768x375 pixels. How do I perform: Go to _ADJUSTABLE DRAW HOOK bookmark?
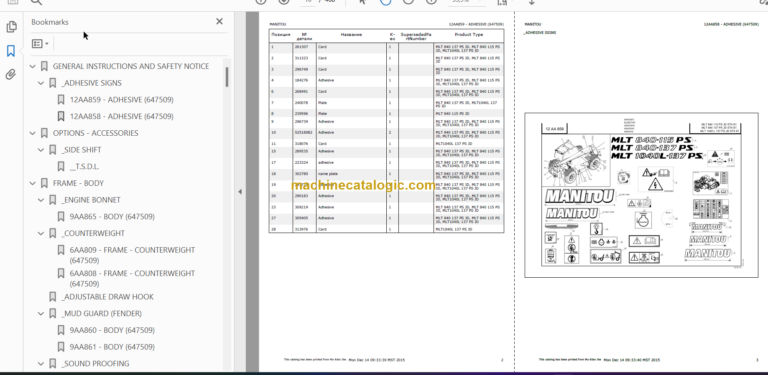pyautogui.click(x=107, y=297)
